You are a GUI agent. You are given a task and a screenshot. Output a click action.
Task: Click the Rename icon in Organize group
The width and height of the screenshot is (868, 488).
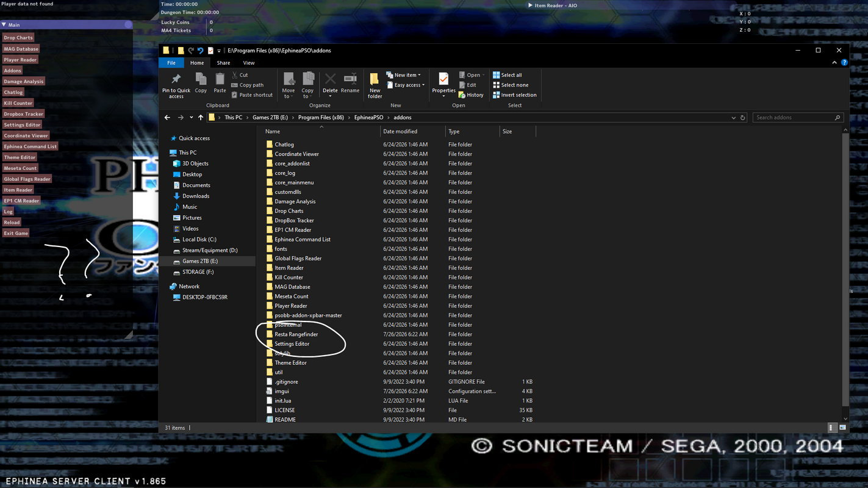pos(350,79)
